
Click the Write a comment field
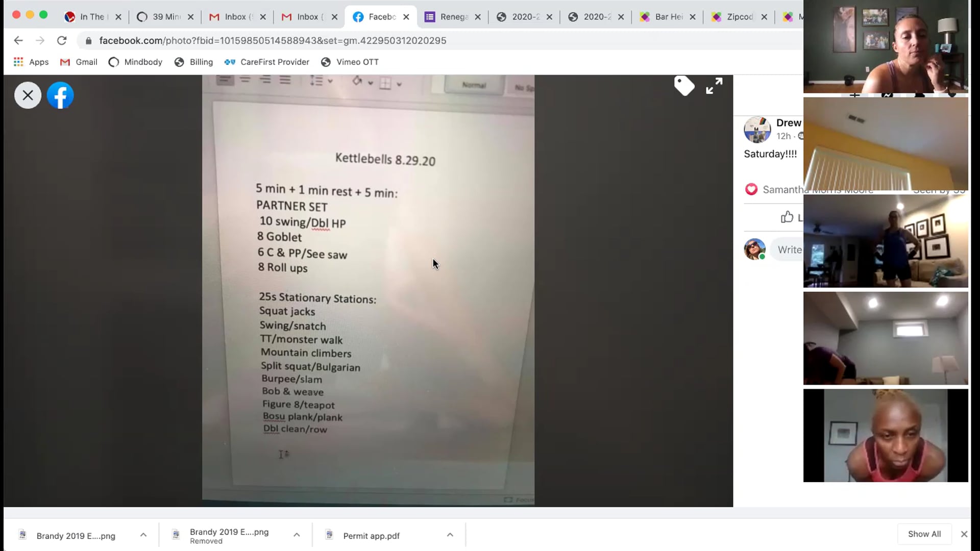coord(787,249)
